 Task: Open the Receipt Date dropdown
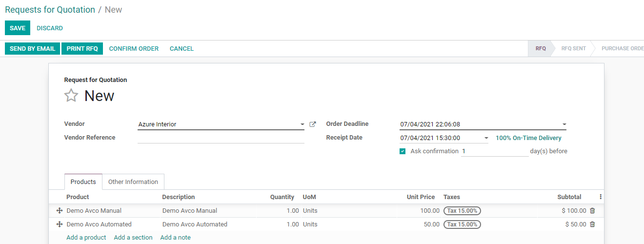486,138
